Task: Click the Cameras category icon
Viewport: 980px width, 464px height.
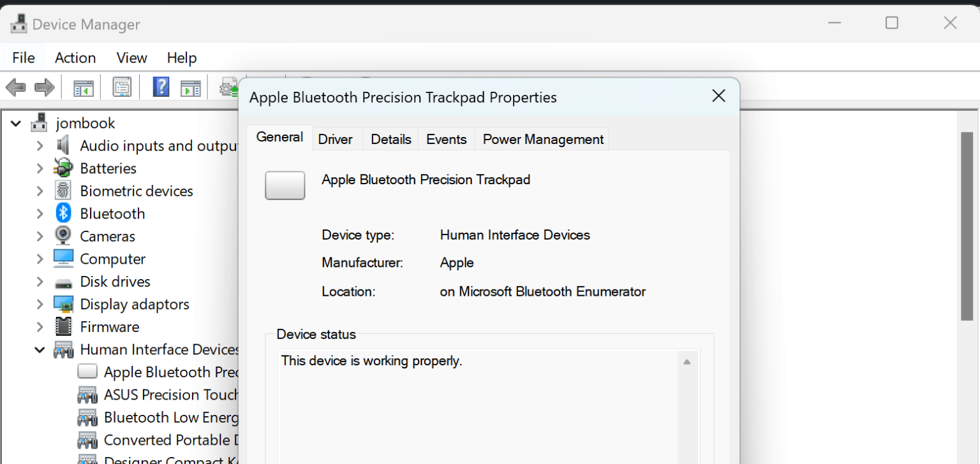Action: tap(63, 235)
